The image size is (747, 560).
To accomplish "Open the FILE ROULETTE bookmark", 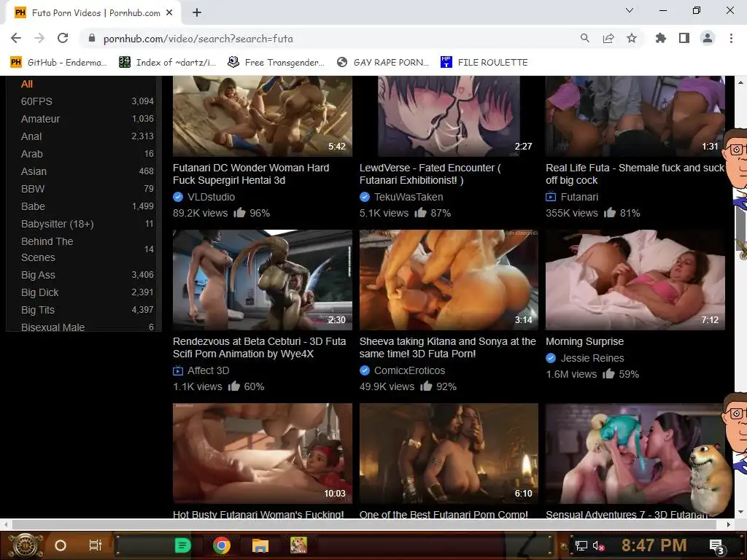I will click(x=484, y=63).
